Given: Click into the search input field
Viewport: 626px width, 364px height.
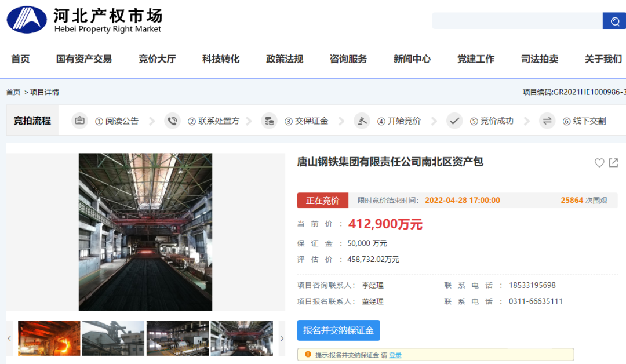Looking at the screenshot, I should coord(517,21).
